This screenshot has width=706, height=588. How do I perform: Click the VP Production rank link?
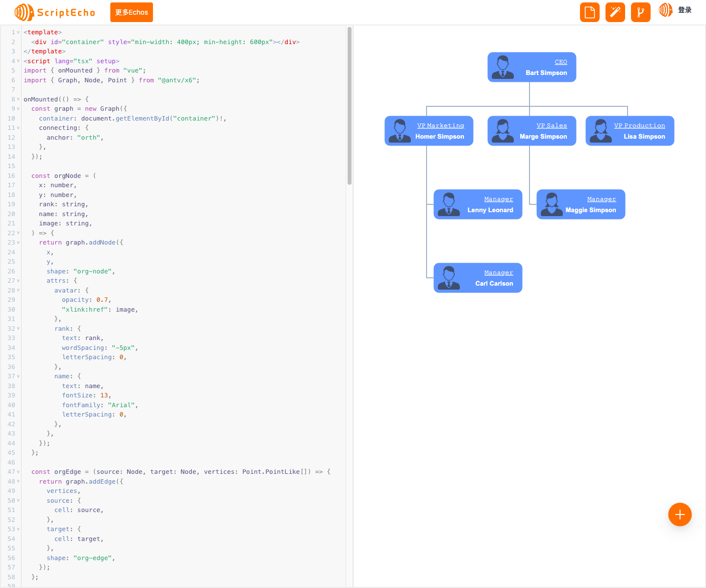pos(640,125)
